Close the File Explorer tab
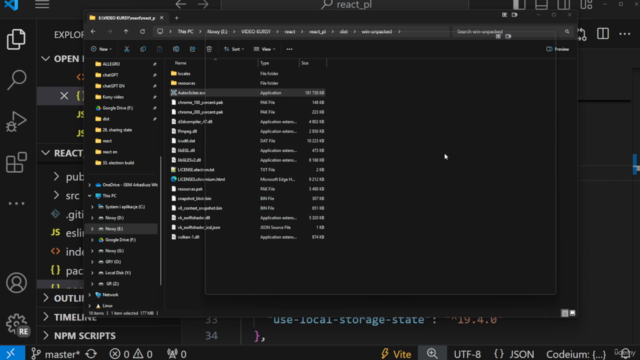The height and width of the screenshot is (360, 640). tap(162, 18)
